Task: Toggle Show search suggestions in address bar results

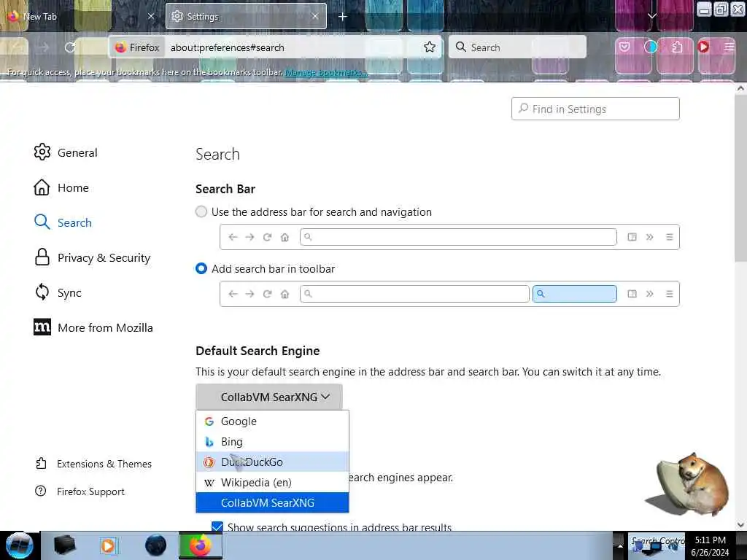Action: pos(217,526)
